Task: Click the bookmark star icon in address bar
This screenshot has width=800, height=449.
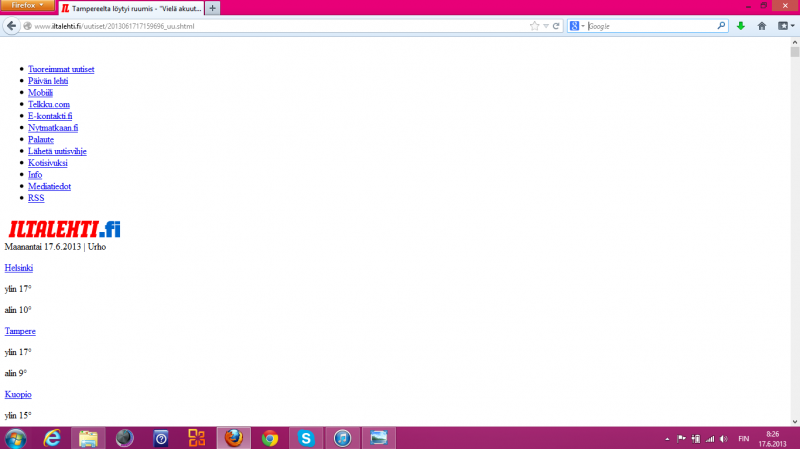Action: click(x=534, y=26)
